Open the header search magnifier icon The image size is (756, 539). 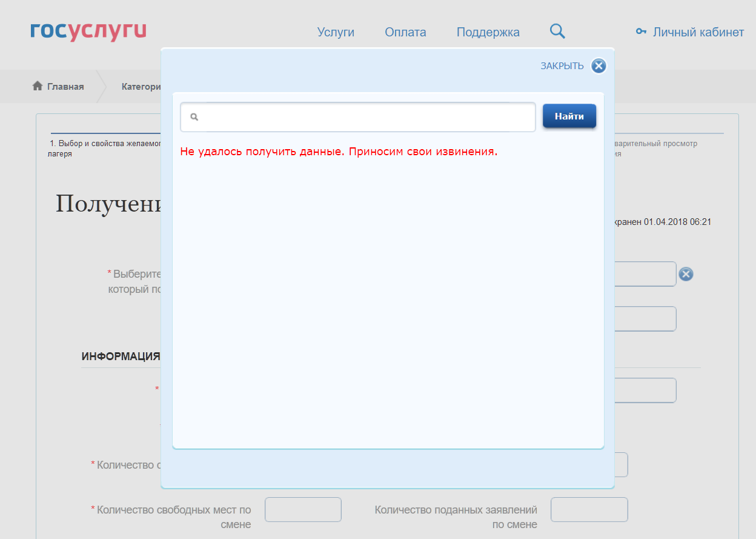557,32
